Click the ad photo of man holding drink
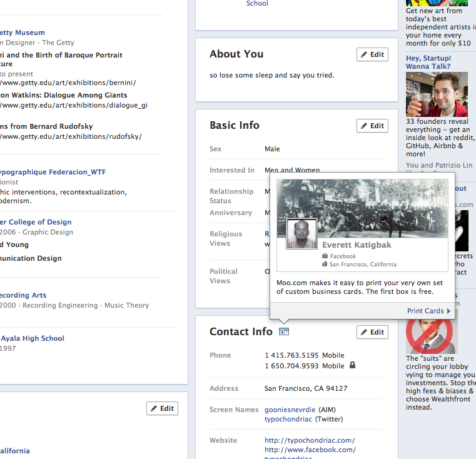Image resolution: width=476 pixels, height=459 pixels. tap(437, 94)
